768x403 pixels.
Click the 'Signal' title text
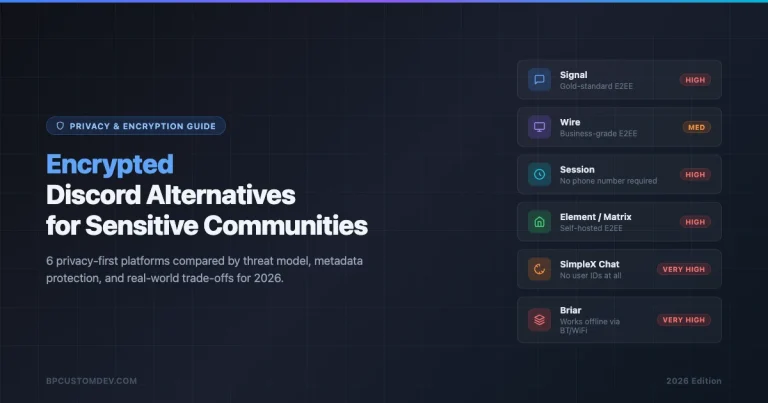pos(574,75)
